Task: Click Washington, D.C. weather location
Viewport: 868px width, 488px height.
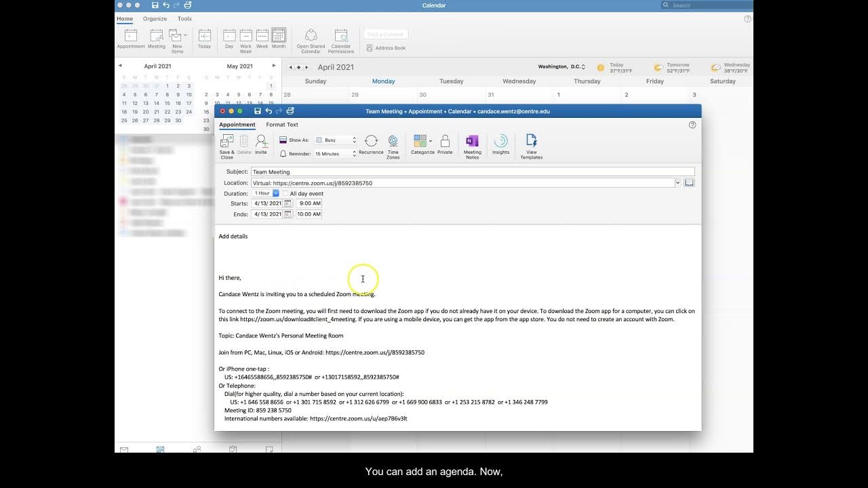Action: pyautogui.click(x=560, y=67)
